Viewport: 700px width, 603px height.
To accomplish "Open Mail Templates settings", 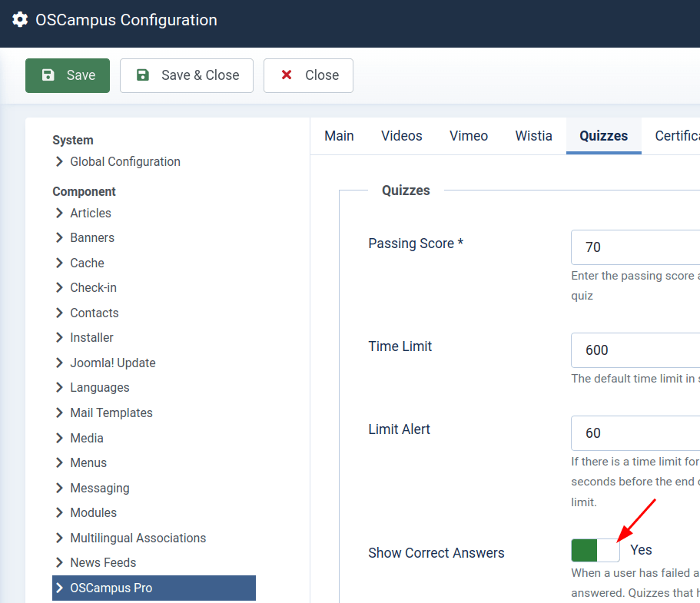I will pos(111,412).
